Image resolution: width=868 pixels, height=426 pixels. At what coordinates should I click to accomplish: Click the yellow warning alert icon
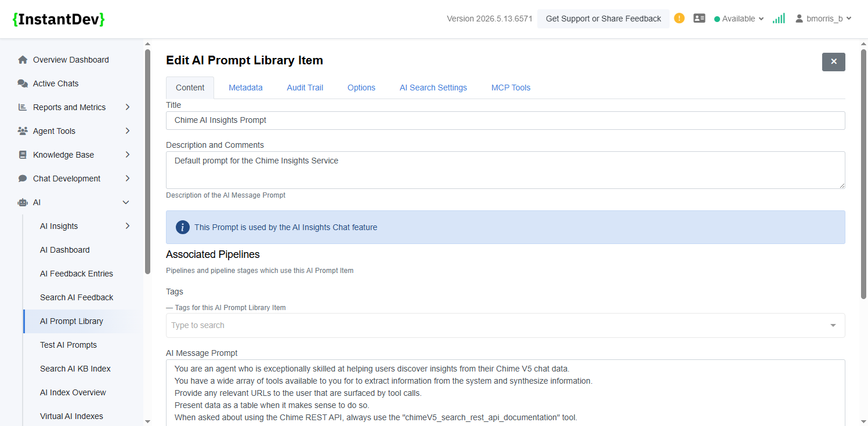tap(679, 18)
